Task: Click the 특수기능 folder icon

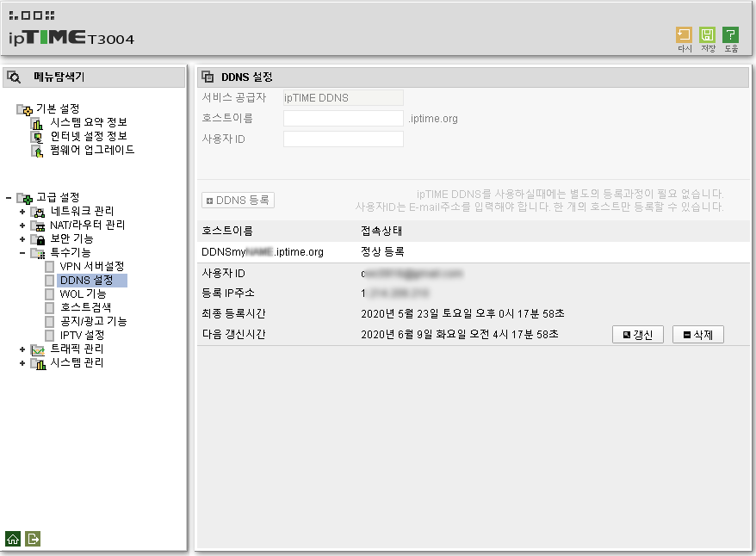Action: pos(38,253)
